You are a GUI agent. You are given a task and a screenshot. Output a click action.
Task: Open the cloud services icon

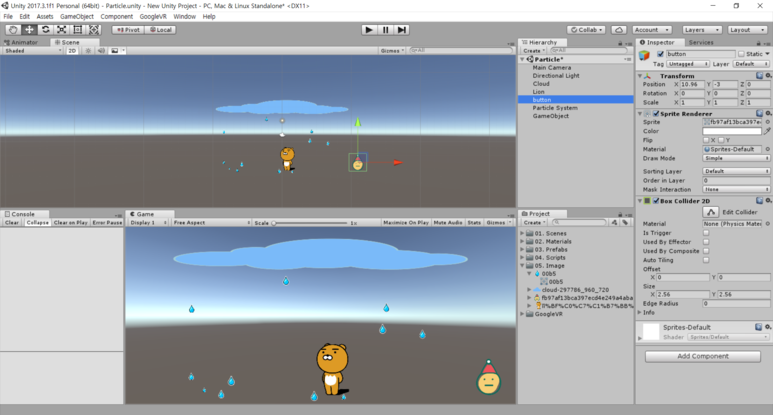pyautogui.click(x=619, y=30)
